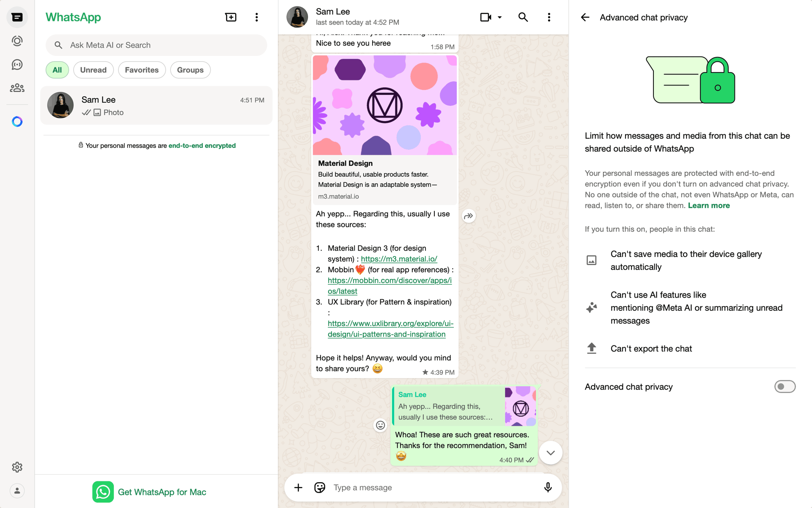
Task: Select the Favorites filter
Action: (x=142, y=70)
